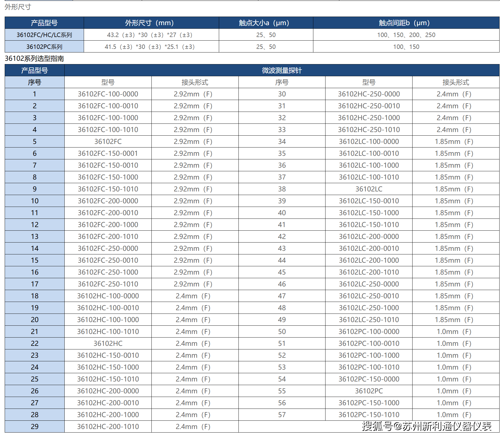Screen dimensions: 504x437
Task: Select model 36102HC-100-0010
Action: [x=108, y=308]
